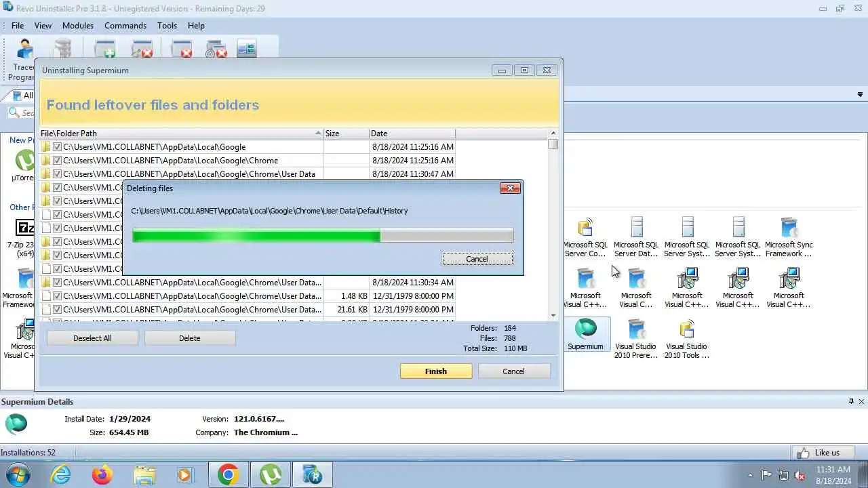Click the leftover list scrollbar down arrow
868x488 pixels.
click(x=553, y=315)
